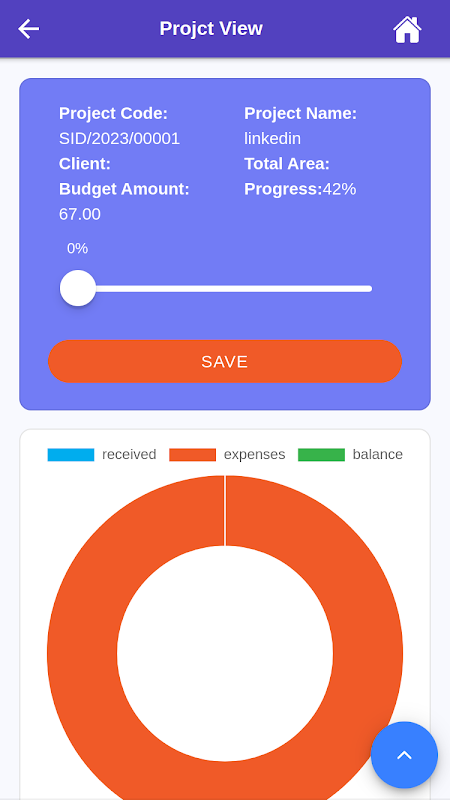Click the SAVE button
The image size is (450, 800).
click(225, 361)
